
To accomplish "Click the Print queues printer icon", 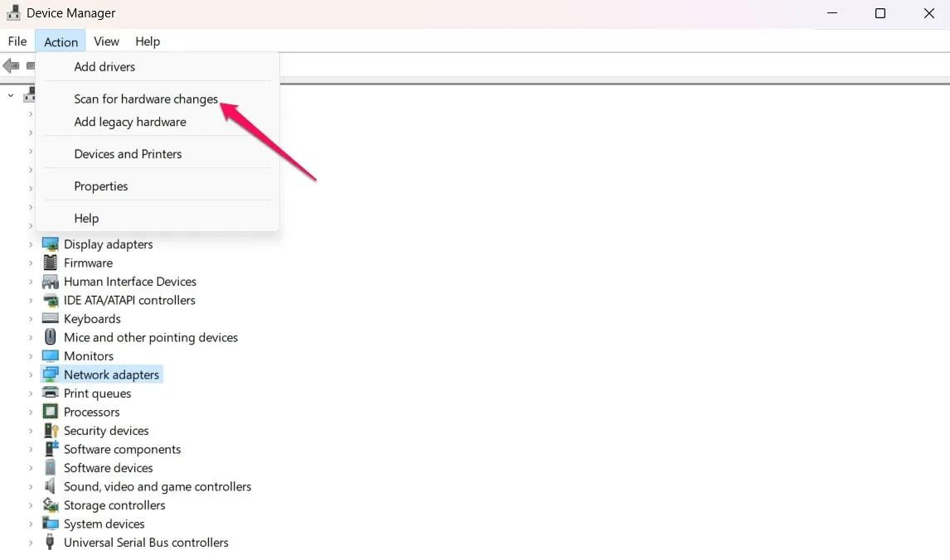I will click(x=51, y=393).
